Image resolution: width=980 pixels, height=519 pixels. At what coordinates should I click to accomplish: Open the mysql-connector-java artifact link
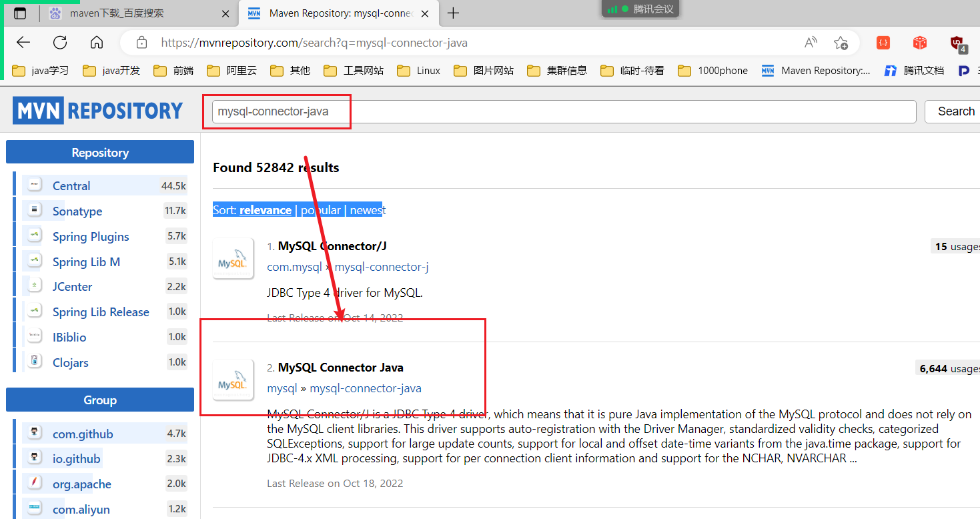click(366, 388)
